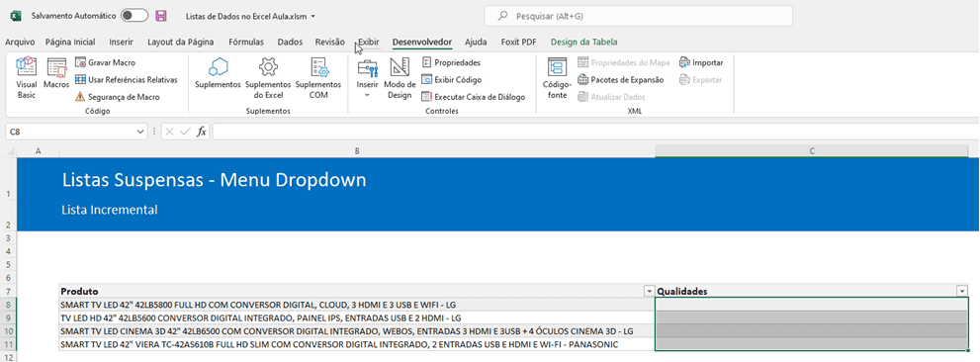The image size is (980, 362).
Task: Start Gravar Macro recording
Action: pos(105,62)
